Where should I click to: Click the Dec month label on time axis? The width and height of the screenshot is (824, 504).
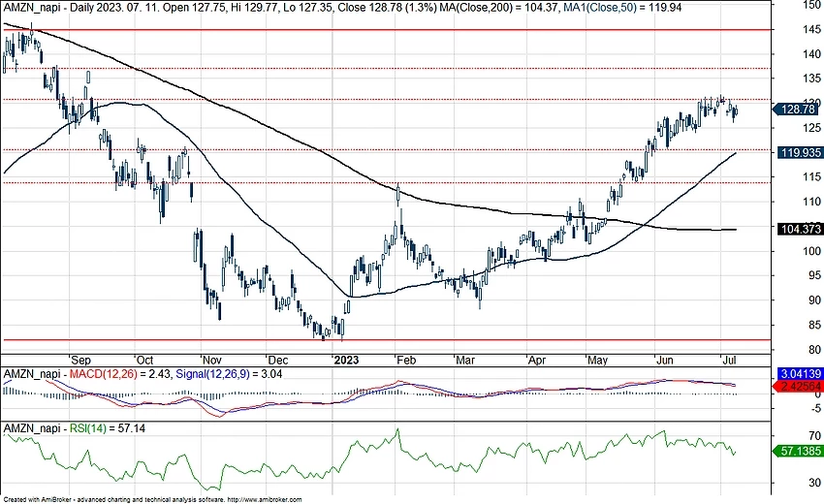[x=278, y=360]
